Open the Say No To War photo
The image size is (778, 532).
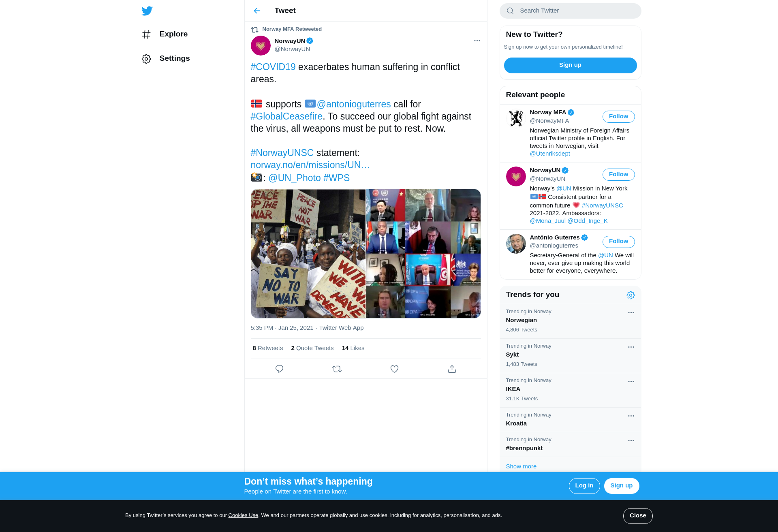pyautogui.click(x=308, y=254)
